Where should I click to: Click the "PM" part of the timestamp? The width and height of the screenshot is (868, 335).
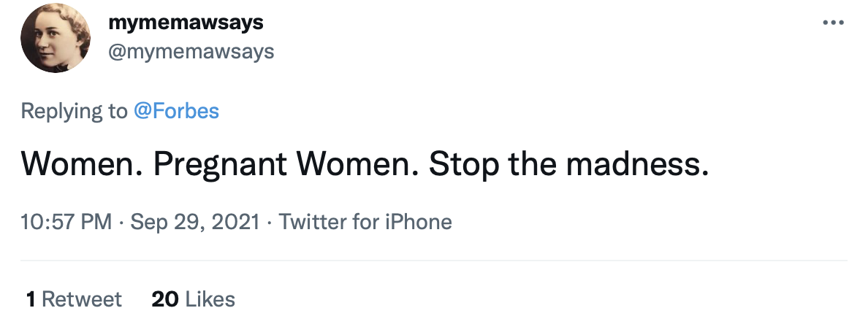pos(98,221)
